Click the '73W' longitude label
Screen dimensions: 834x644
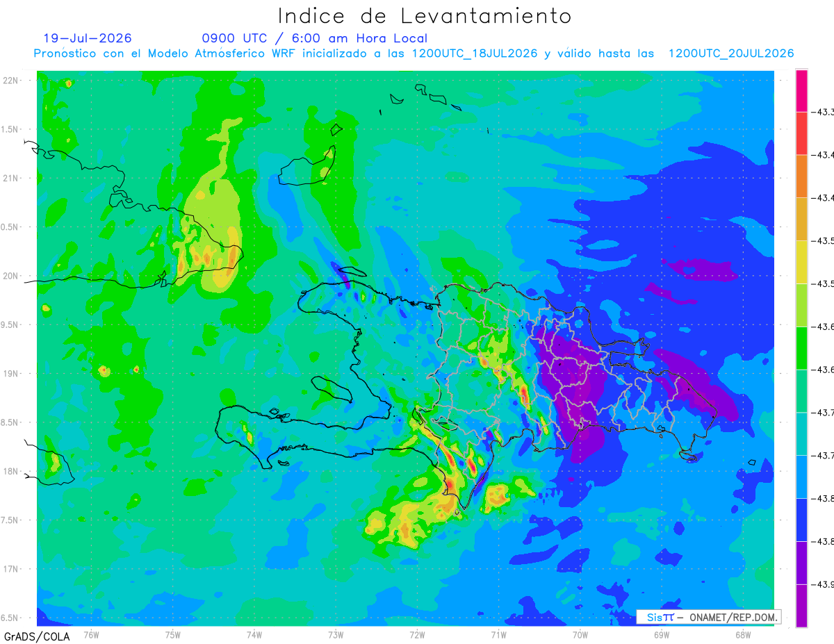coord(336,634)
